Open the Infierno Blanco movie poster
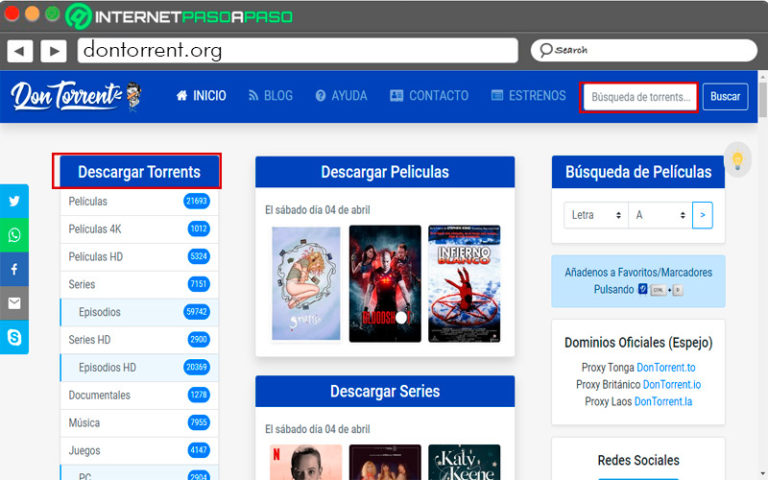 464,284
